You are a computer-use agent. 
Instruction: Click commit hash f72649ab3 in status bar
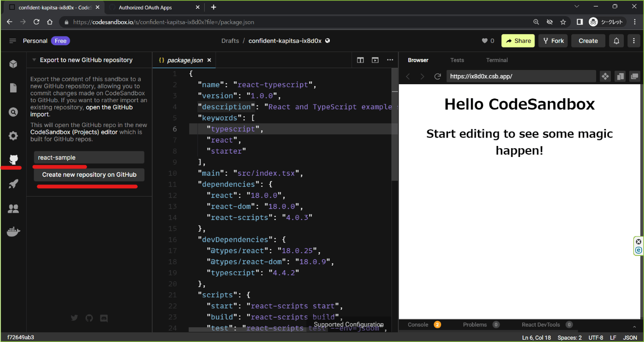point(21,337)
